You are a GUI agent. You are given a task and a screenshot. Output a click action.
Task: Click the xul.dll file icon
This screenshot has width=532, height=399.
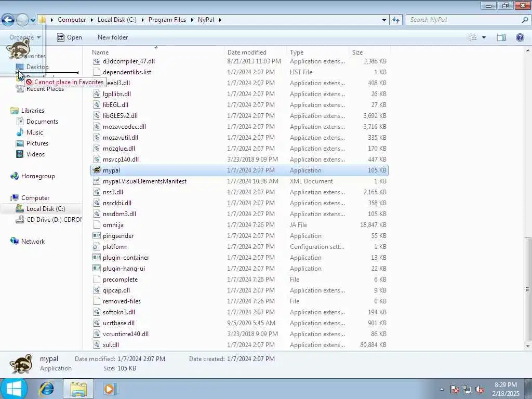(x=97, y=345)
